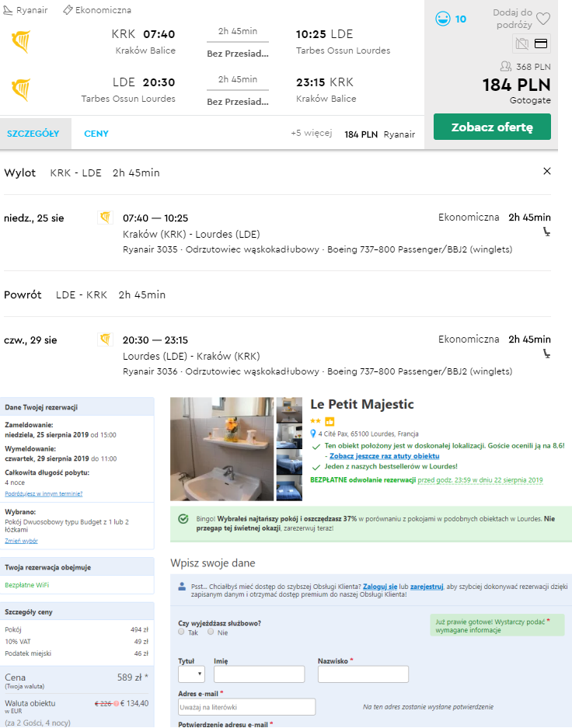Click the Le Petit Majestic hotel title
The width and height of the screenshot is (572, 728).
pyautogui.click(x=362, y=404)
